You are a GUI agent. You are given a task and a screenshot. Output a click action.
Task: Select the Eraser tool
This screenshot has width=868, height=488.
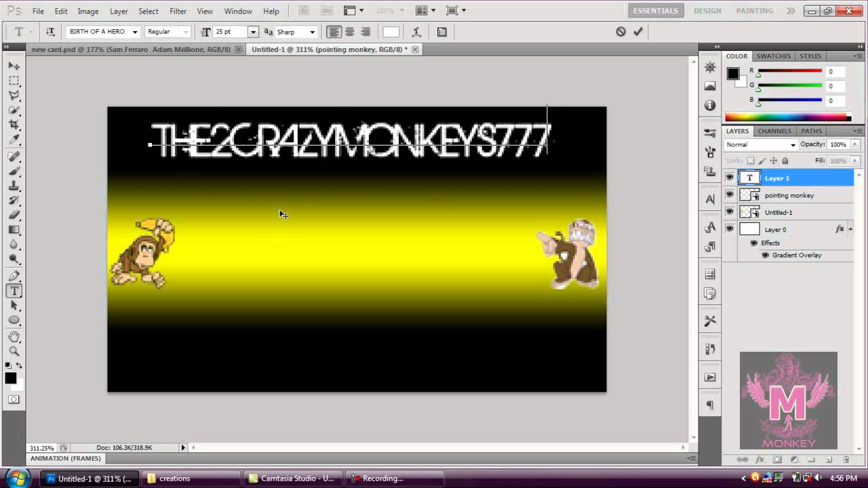[x=14, y=215]
